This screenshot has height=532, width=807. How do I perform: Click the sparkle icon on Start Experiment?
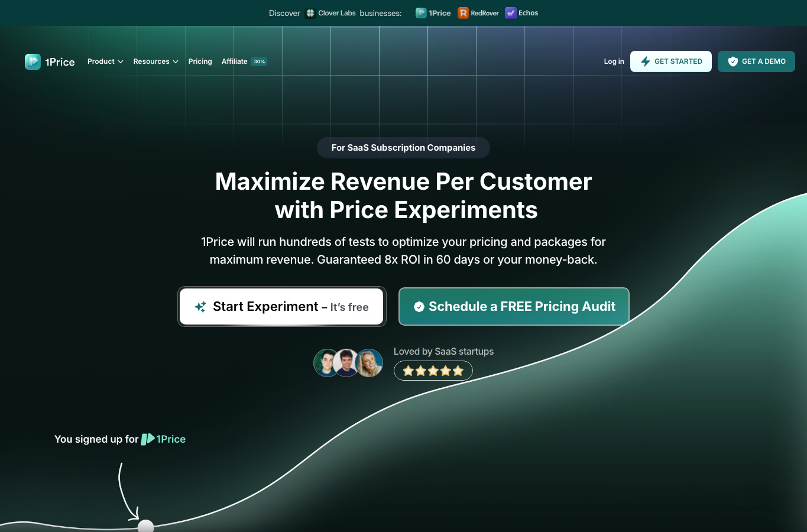coord(200,307)
